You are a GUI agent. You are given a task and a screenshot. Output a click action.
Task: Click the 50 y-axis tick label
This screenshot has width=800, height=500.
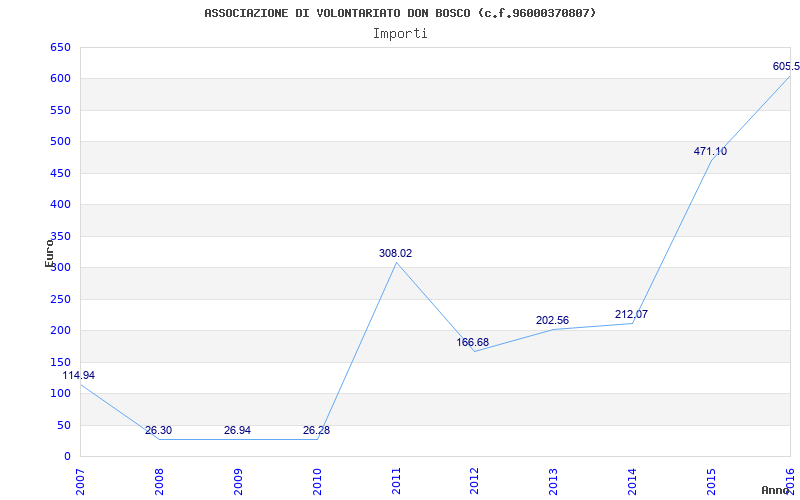click(63, 425)
